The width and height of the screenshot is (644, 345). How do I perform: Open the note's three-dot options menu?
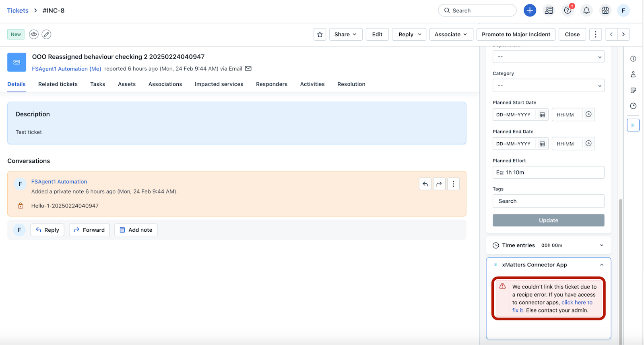[x=453, y=184]
